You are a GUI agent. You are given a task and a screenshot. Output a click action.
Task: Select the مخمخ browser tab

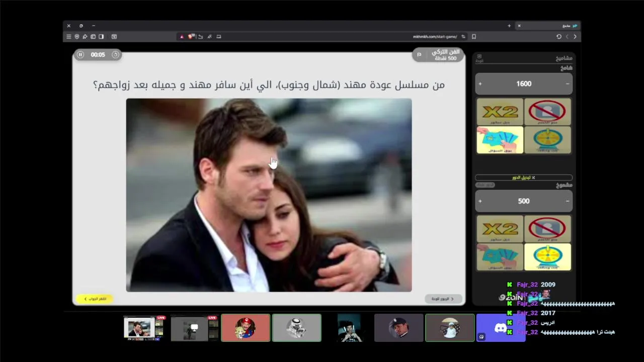tap(548, 26)
